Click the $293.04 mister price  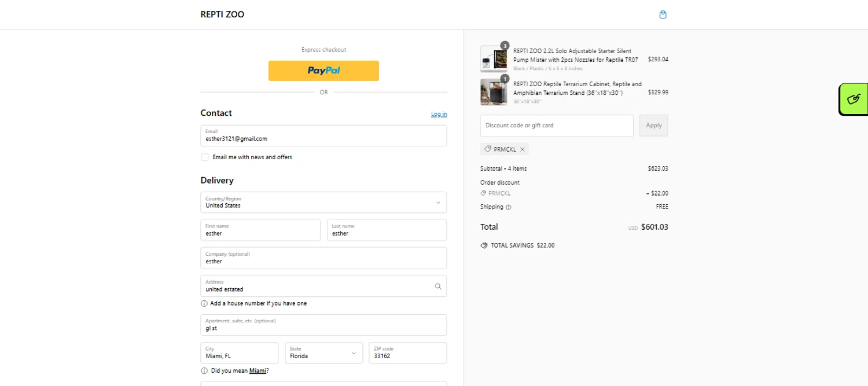pos(658,59)
